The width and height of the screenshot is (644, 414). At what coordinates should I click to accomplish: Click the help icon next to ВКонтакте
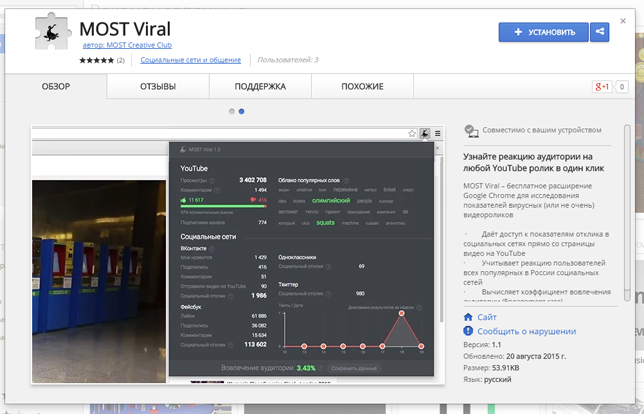coord(212,248)
